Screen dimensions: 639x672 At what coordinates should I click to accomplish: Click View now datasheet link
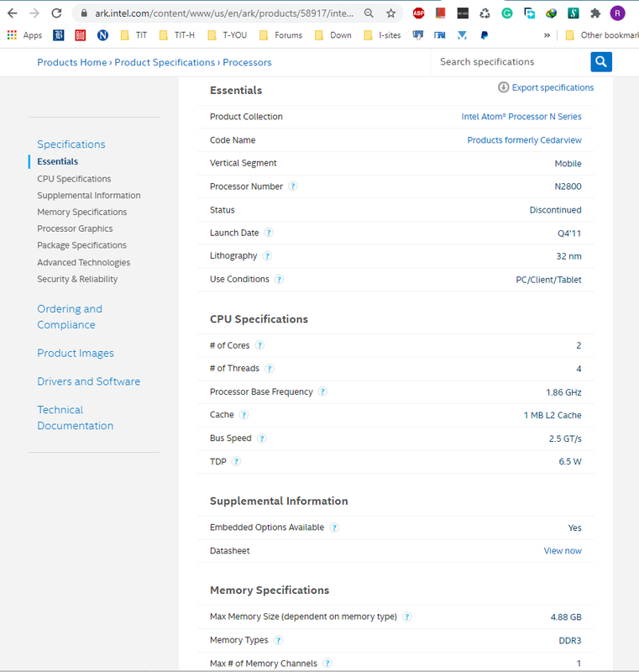563,551
